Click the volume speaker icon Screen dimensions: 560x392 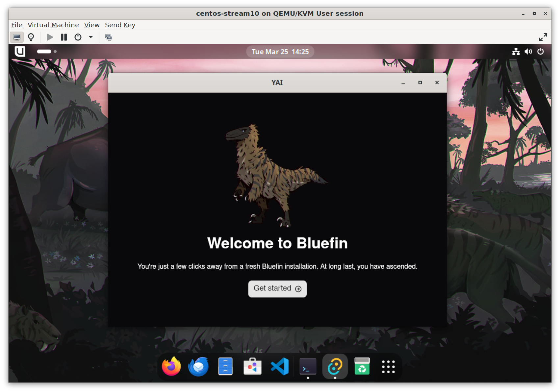[x=528, y=51]
